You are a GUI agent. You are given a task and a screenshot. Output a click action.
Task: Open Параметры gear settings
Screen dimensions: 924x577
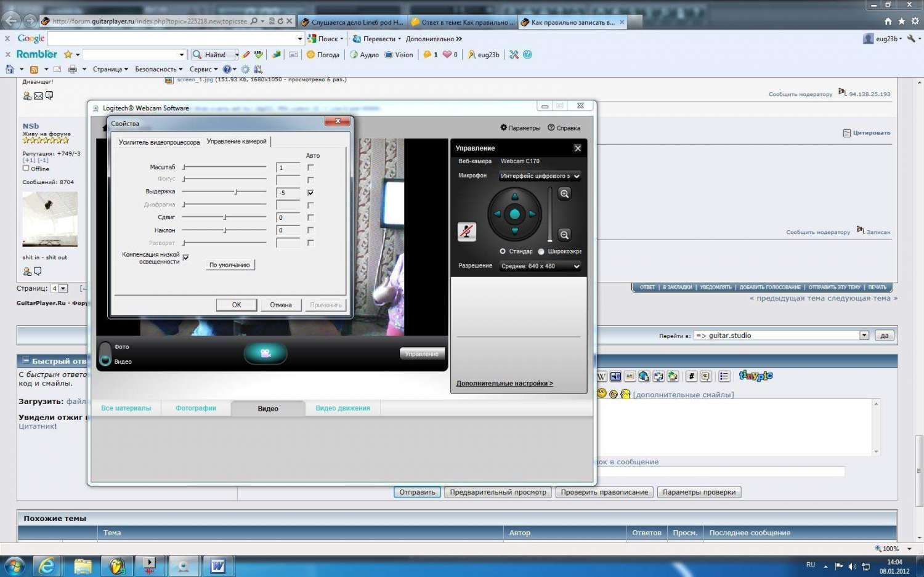[520, 128]
